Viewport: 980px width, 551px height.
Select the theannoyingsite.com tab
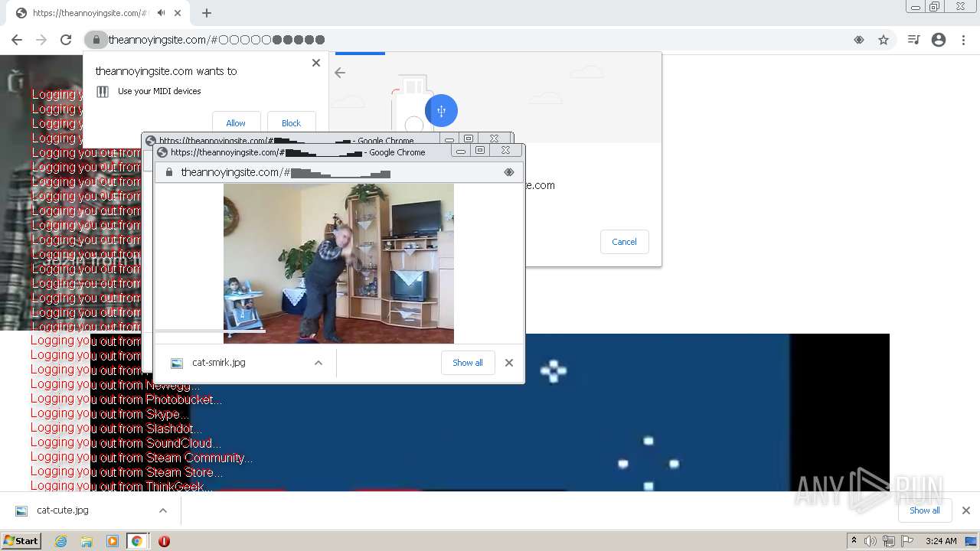(x=89, y=13)
